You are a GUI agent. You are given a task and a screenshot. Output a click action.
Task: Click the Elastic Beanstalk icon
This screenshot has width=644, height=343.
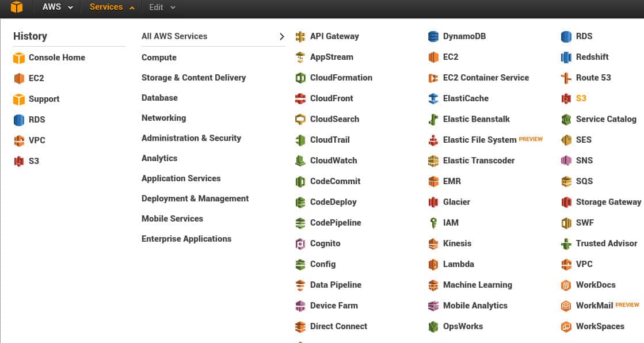(433, 119)
